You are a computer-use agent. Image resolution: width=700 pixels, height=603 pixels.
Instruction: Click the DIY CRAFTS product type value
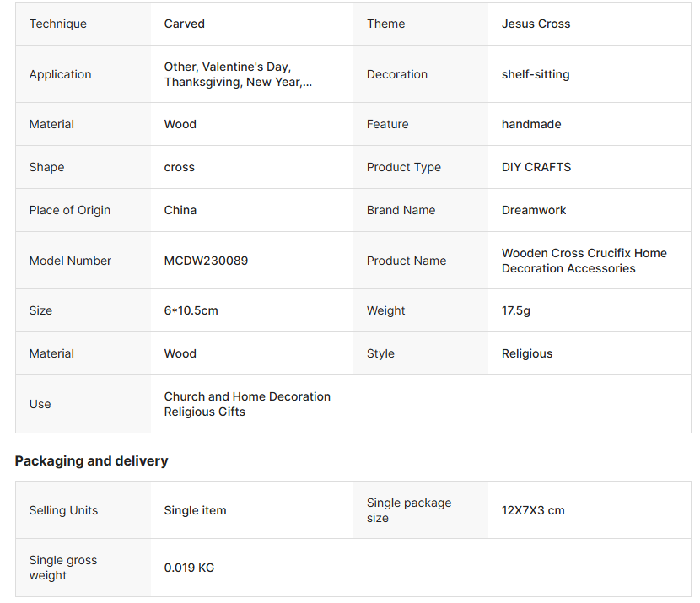[536, 167]
